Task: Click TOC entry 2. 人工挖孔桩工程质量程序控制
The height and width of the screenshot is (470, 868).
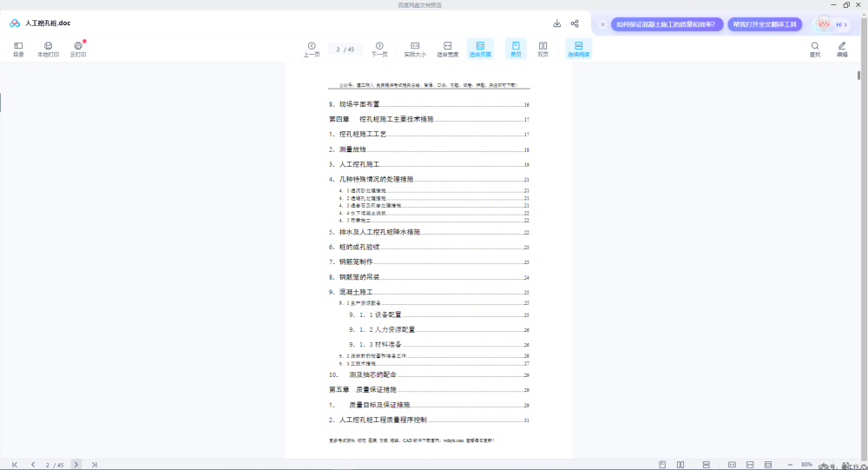Action: tap(429, 420)
